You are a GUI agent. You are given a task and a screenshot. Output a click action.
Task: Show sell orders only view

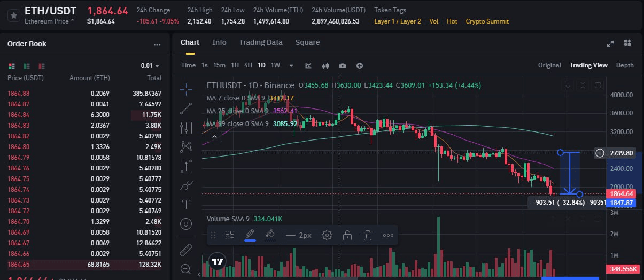click(42, 66)
